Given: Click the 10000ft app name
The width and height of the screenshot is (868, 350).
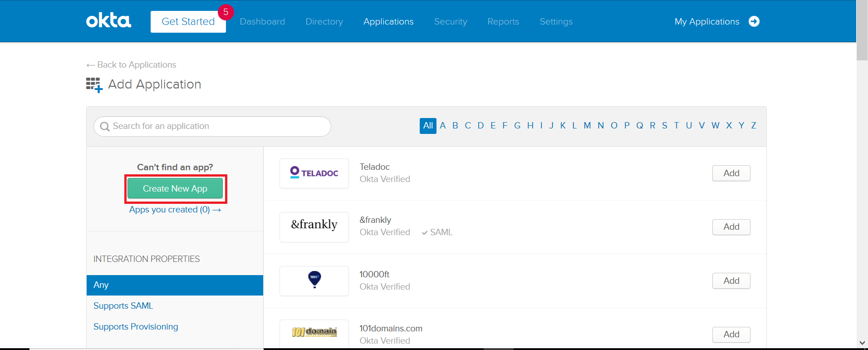Looking at the screenshot, I should 374,275.
